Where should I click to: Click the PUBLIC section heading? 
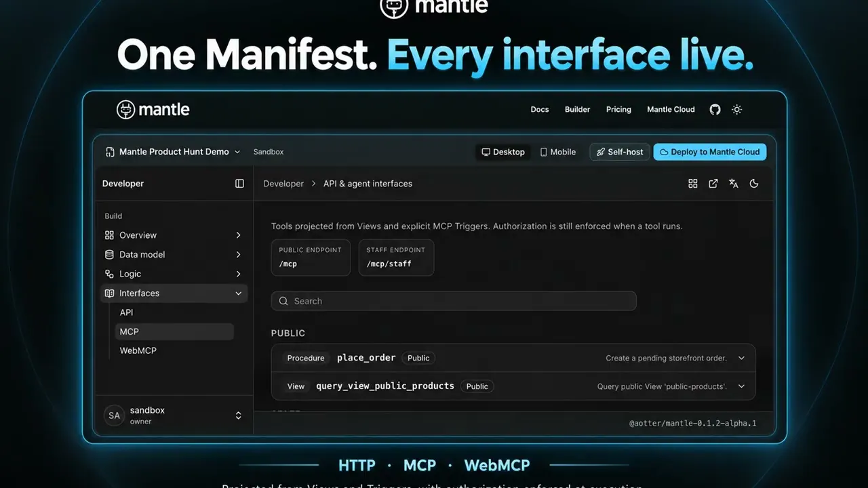click(288, 333)
